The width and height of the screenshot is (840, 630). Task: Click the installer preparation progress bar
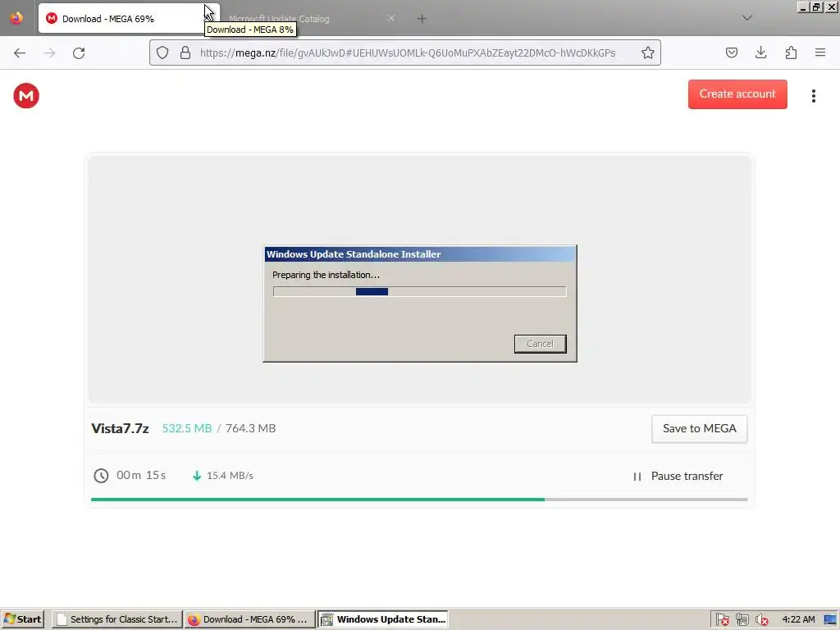(x=419, y=291)
